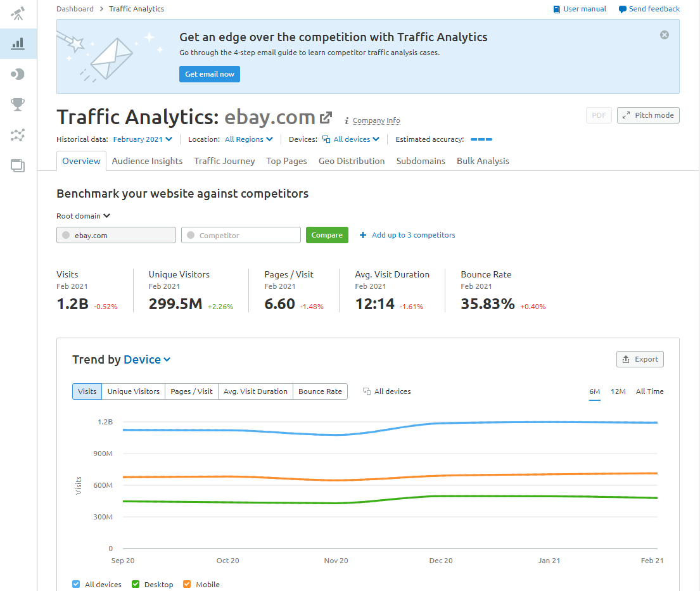Open the February 2021 historical data dropdown
700x591 pixels.
[143, 139]
